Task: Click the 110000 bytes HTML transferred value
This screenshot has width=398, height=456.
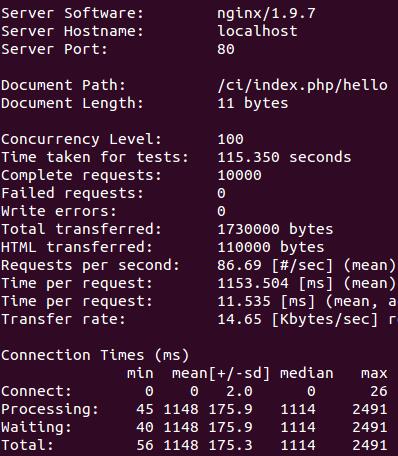Action: 271,248
